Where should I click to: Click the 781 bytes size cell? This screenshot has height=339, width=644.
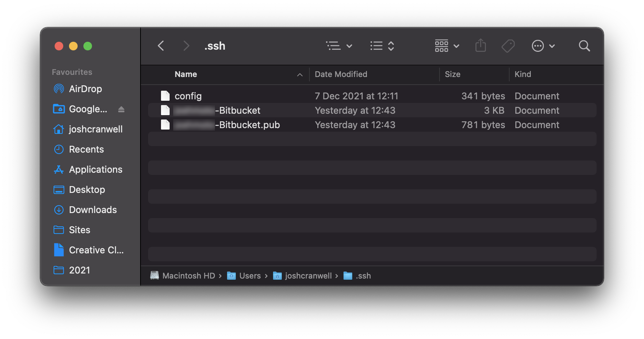(x=483, y=125)
